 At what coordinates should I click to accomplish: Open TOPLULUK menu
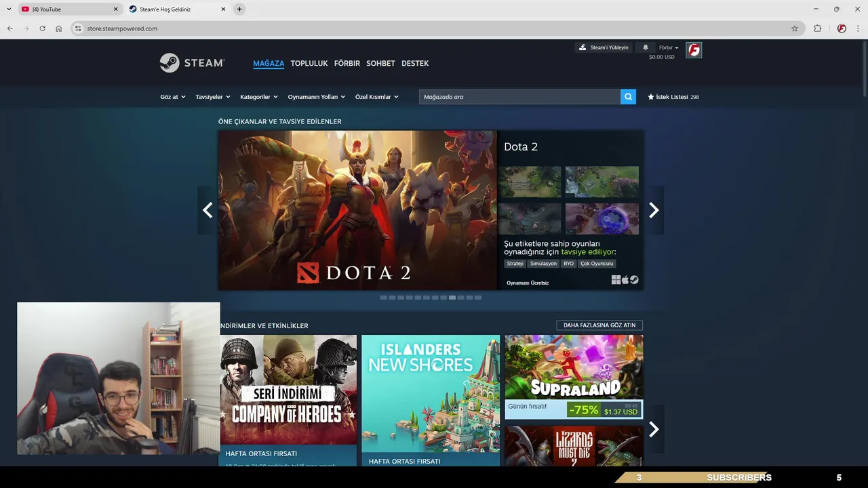[x=309, y=63]
